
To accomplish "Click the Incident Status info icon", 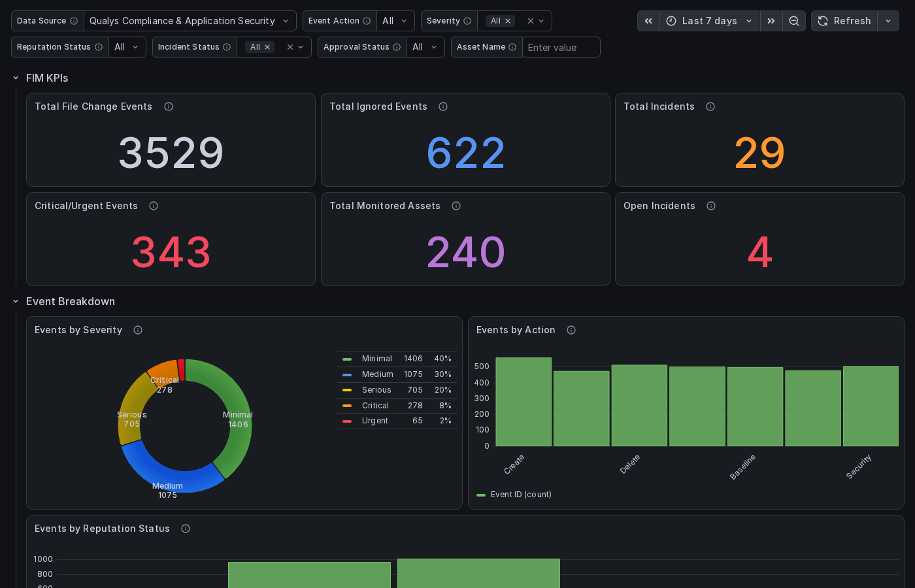I will [227, 47].
